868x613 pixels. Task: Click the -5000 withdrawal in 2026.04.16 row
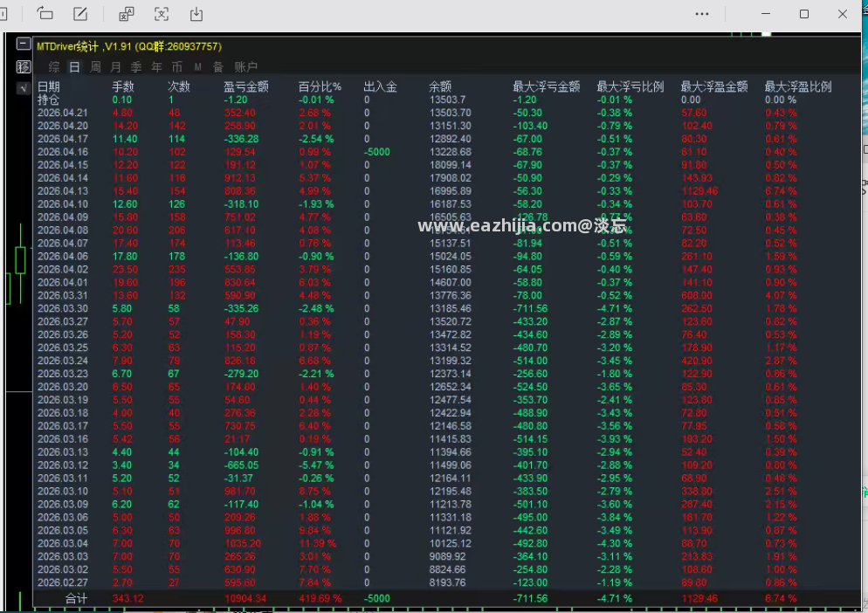(377, 152)
